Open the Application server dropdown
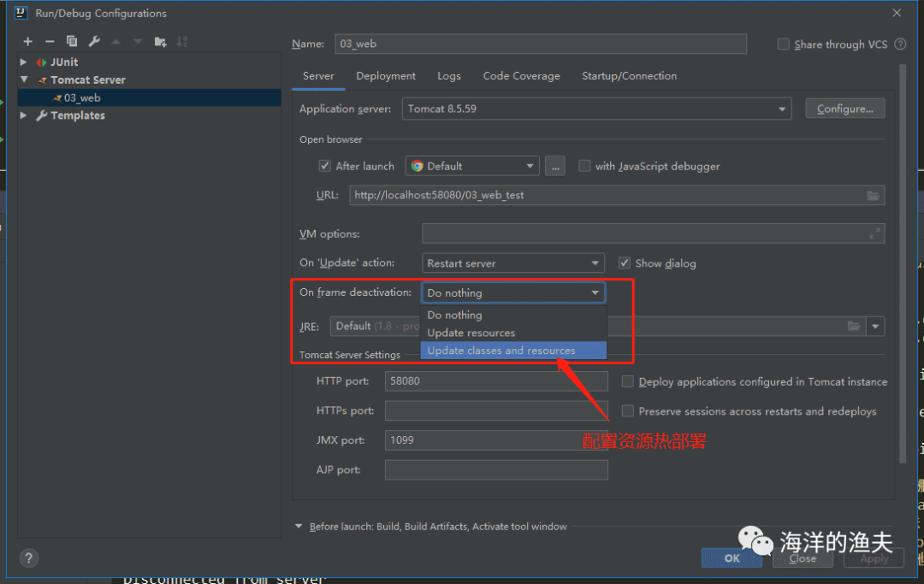 pyautogui.click(x=596, y=109)
